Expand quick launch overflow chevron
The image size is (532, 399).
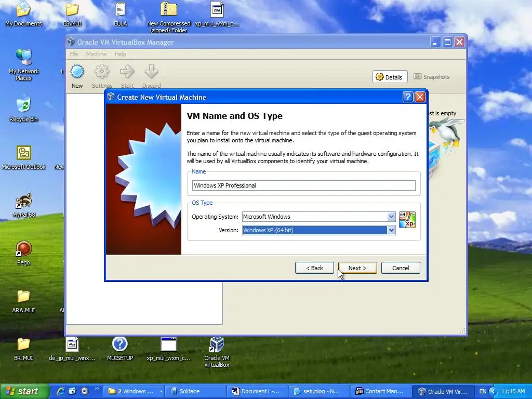pos(97,389)
